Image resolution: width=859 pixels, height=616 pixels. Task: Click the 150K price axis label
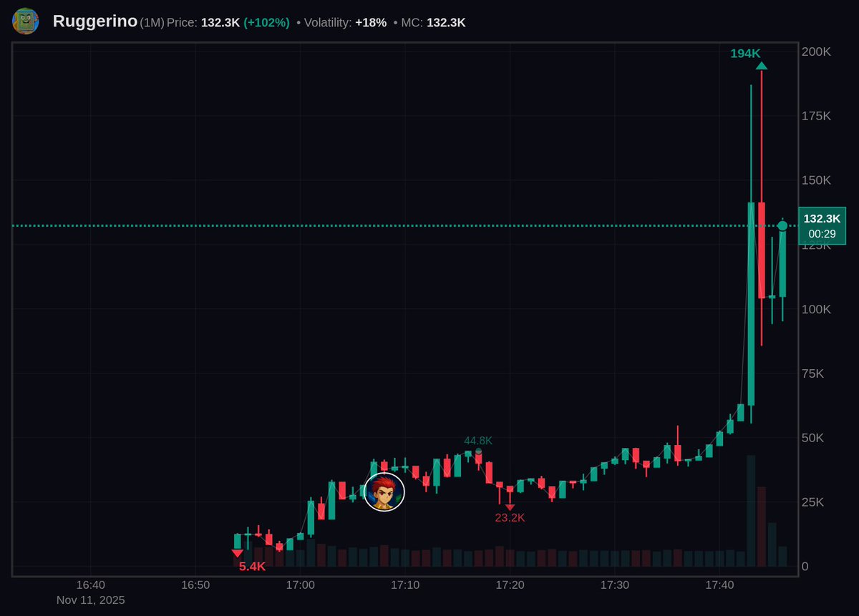click(816, 180)
